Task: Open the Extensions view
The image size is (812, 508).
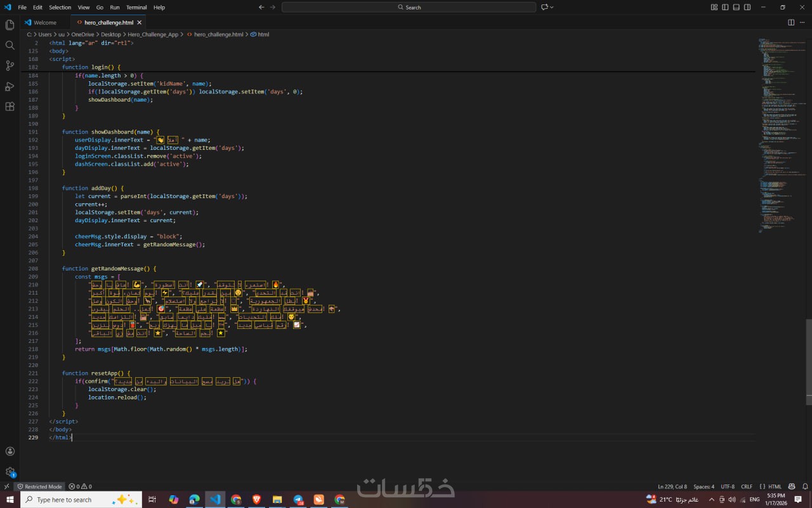Action: 10,106
